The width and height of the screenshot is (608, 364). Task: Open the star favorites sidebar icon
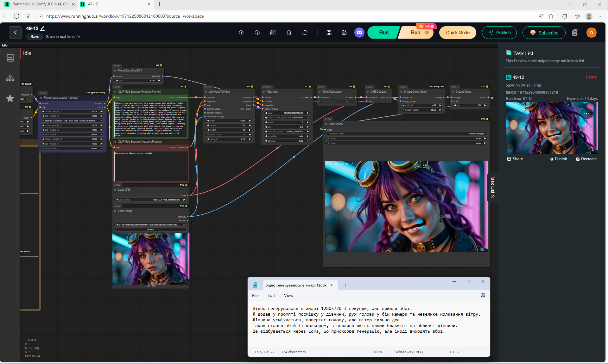pos(10,98)
